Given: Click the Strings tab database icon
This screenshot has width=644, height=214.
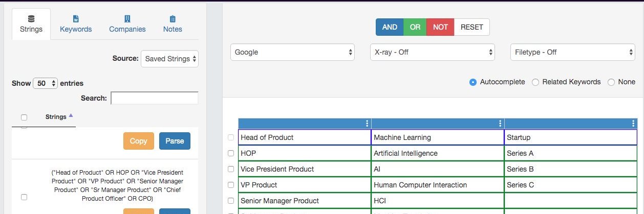Looking at the screenshot, I should click(x=31, y=19).
